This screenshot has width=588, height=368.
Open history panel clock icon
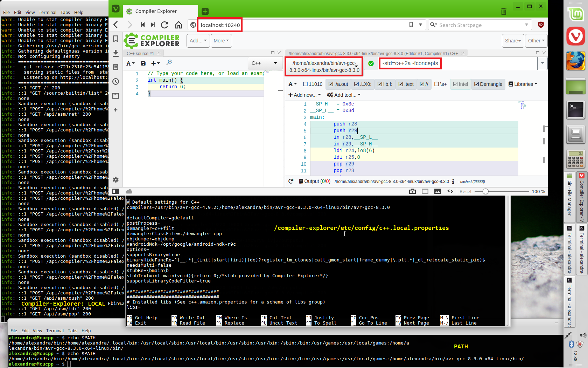coord(116,82)
